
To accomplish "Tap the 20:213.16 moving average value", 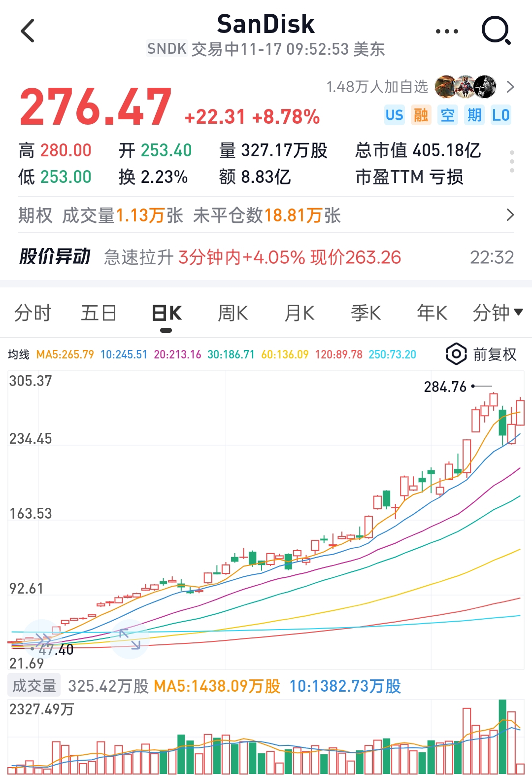I will (177, 354).
